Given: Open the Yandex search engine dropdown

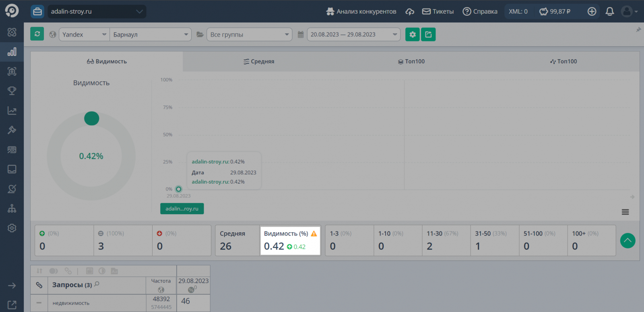Looking at the screenshot, I should [84, 34].
